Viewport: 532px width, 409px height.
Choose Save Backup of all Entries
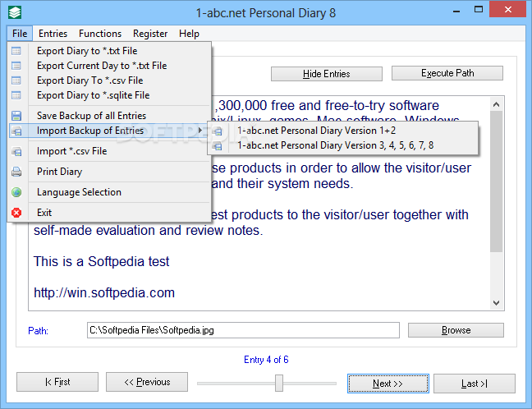pyautogui.click(x=109, y=116)
